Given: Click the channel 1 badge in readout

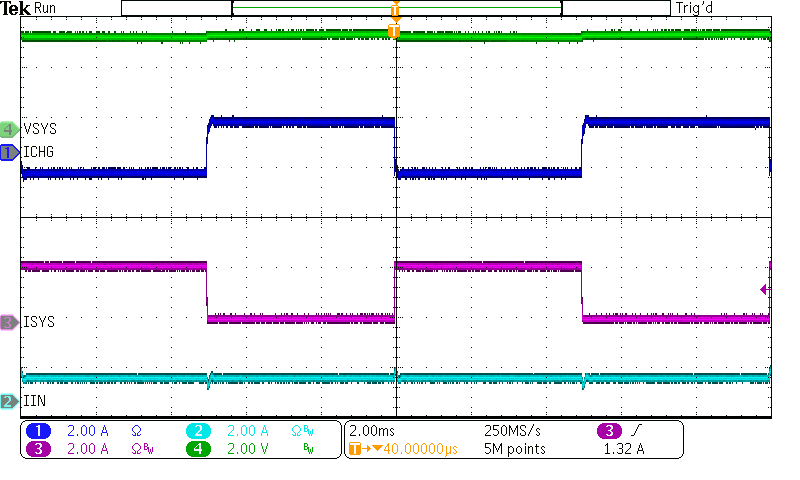Looking at the screenshot, I should [x=39, y=431].
